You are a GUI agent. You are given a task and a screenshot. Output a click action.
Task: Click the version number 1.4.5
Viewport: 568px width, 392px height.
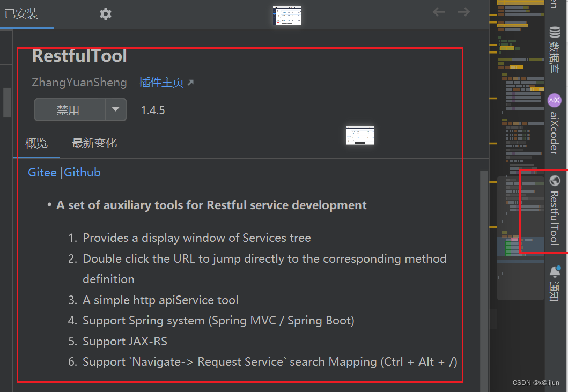pyautogui.click(x=152, y=110)
